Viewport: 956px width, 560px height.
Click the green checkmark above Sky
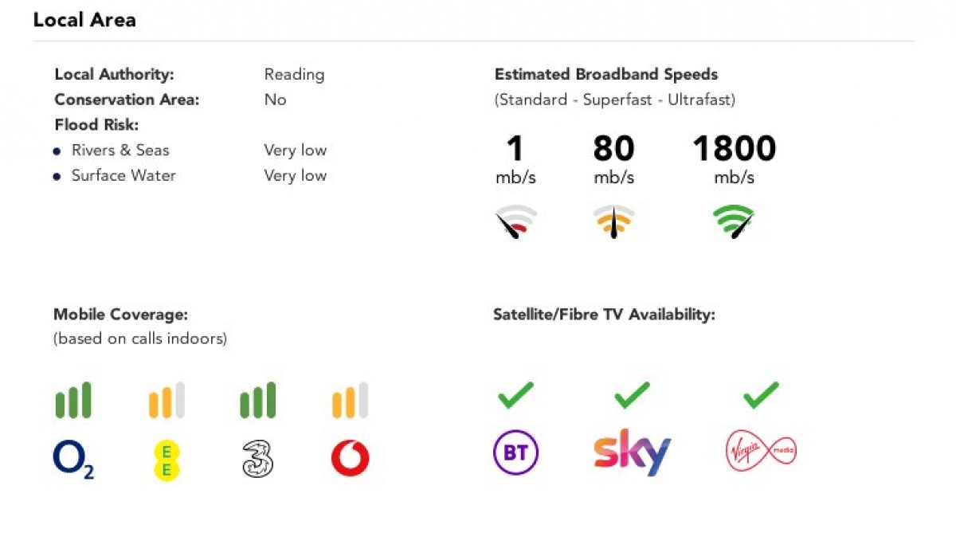coord(632,394)
